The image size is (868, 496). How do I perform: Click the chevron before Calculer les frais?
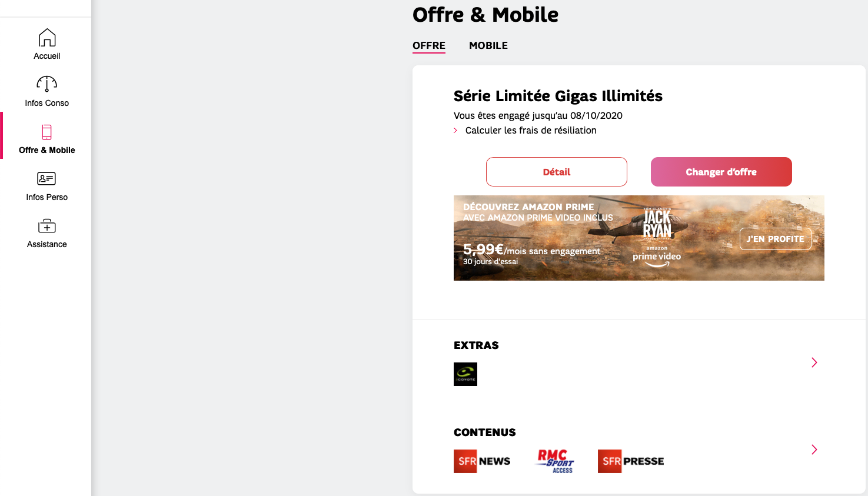[455, 131]
